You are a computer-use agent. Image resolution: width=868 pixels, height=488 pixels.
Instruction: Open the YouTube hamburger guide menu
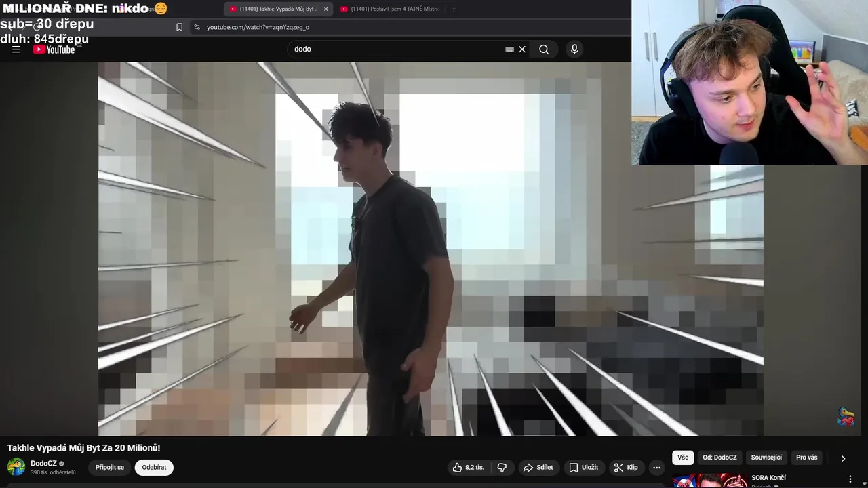16,49
